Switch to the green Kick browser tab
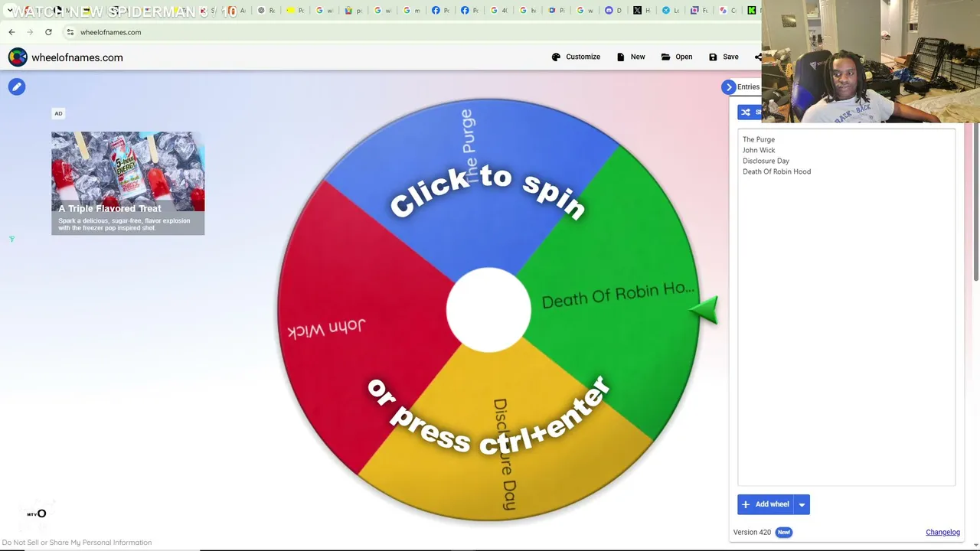Screen dimensions: 980x551 (752, 11)
